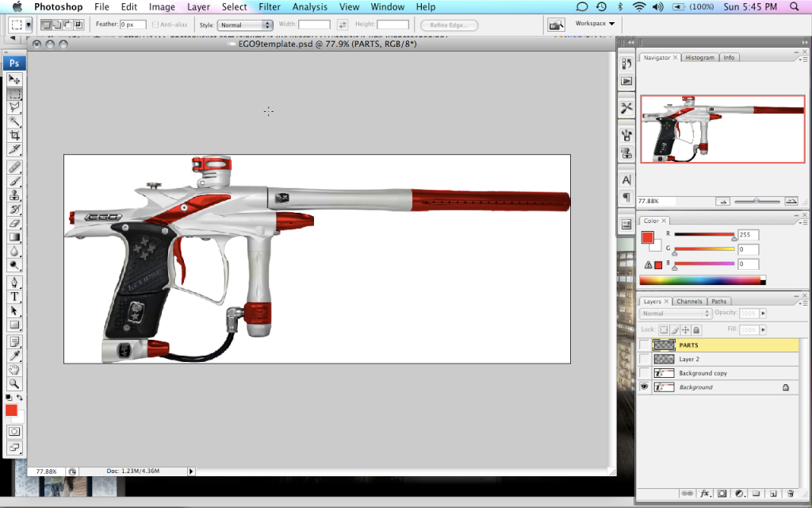The image size is (812, 508).
Task: Toggle lock position
Action: pos(686,329)
